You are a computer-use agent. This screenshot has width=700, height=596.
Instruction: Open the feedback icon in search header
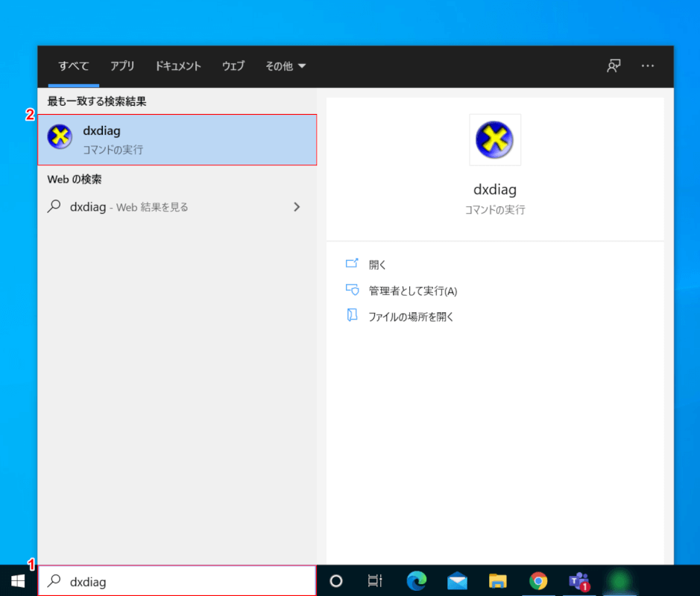(x=614, y=66)
